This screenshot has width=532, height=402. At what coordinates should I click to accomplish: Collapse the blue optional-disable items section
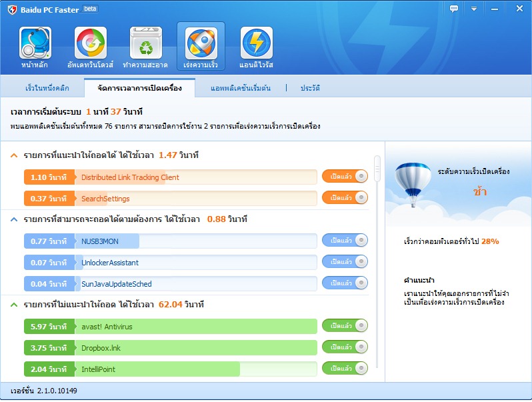click(14, 219)
